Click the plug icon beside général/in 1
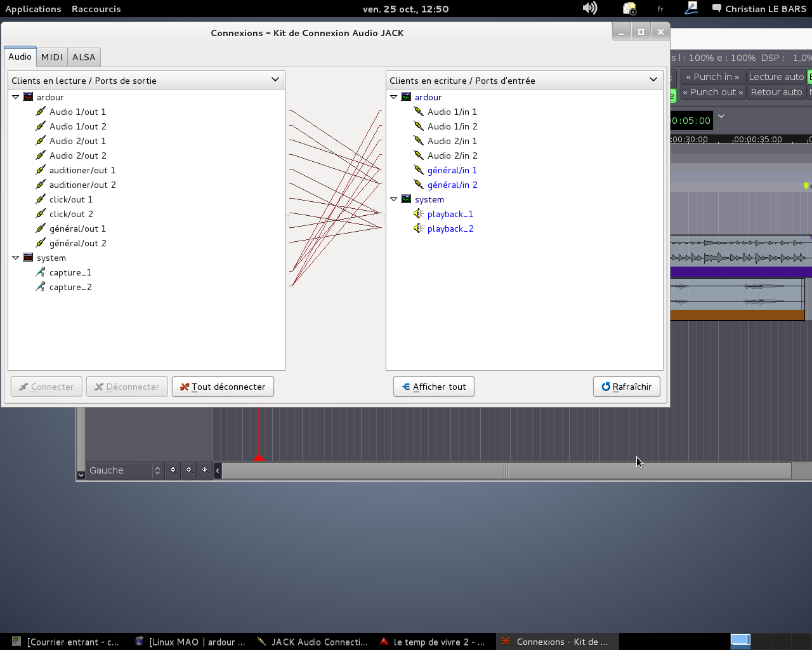Screen dimensions: 812x650 [419, 170]
